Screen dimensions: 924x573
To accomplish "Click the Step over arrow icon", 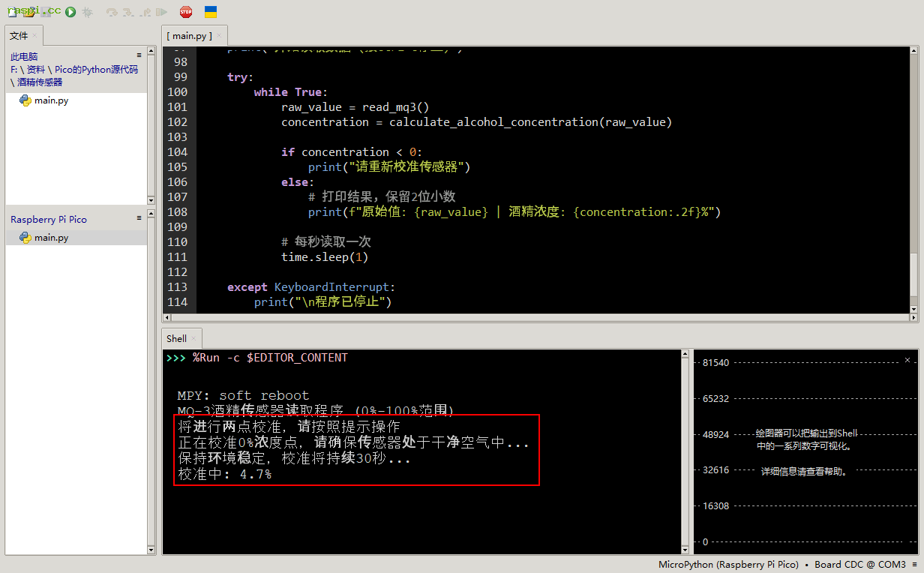I will click(x=112, y=12).
